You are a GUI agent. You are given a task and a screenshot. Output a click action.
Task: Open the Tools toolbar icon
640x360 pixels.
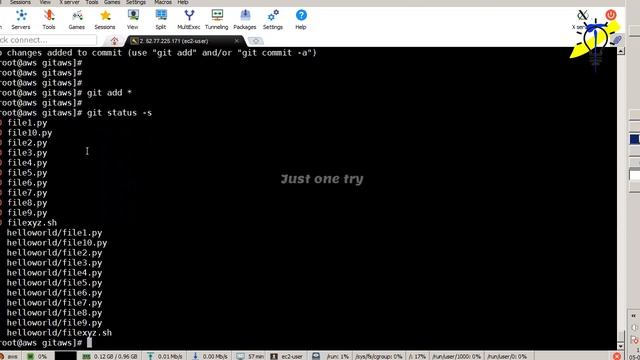click(x=49, y=20)
